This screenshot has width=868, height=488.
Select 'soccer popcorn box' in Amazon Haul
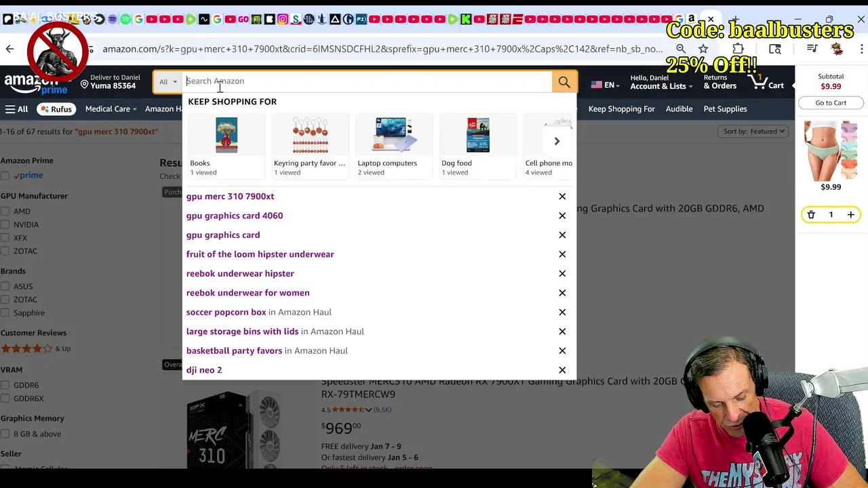tap(259, 312)
